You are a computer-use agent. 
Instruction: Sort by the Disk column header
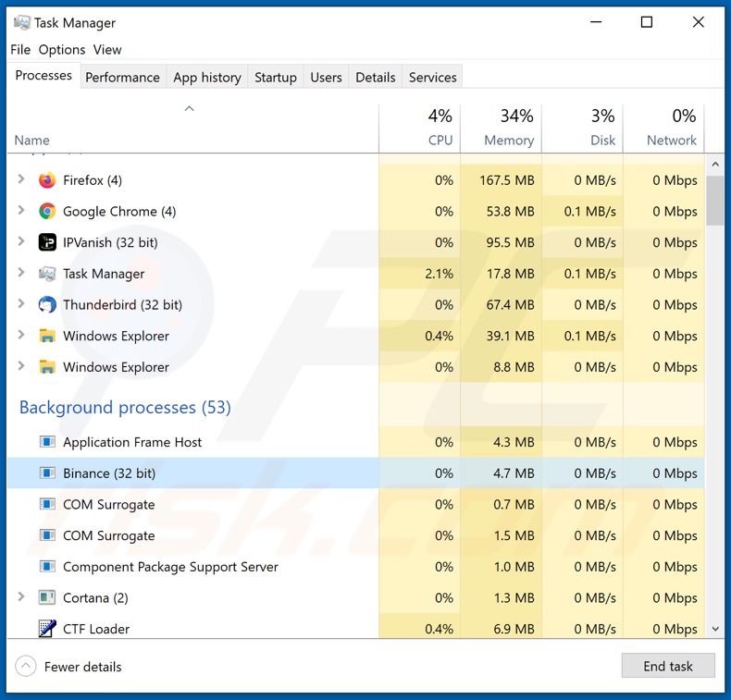pyautogui.click(x=583, y=129)
